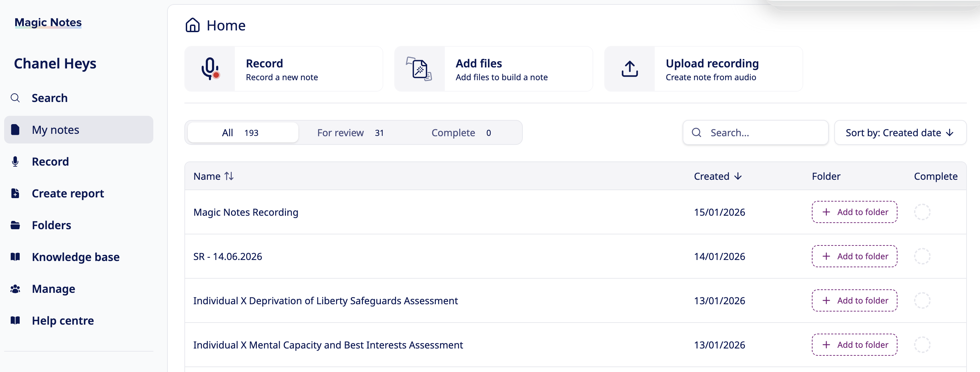Screen dimensions: 980x372
Task: Click the Home house icon
Action: [192, 25]
